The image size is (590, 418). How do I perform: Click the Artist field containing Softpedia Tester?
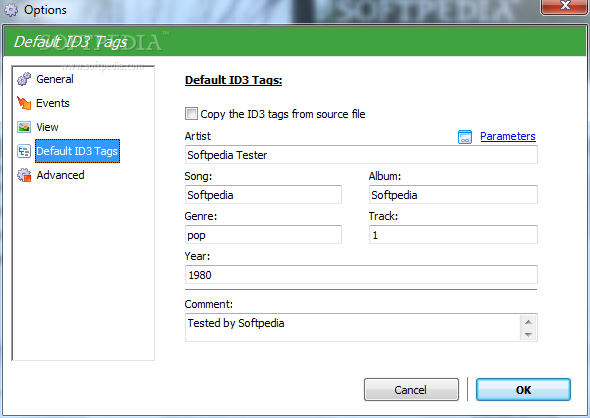[x=361, y=155]
